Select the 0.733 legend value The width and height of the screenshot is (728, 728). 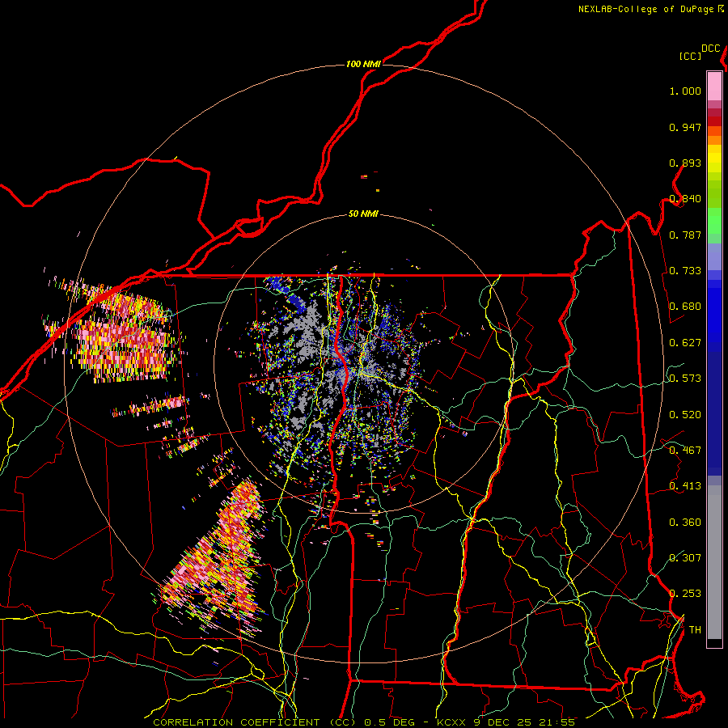(685, 271)
